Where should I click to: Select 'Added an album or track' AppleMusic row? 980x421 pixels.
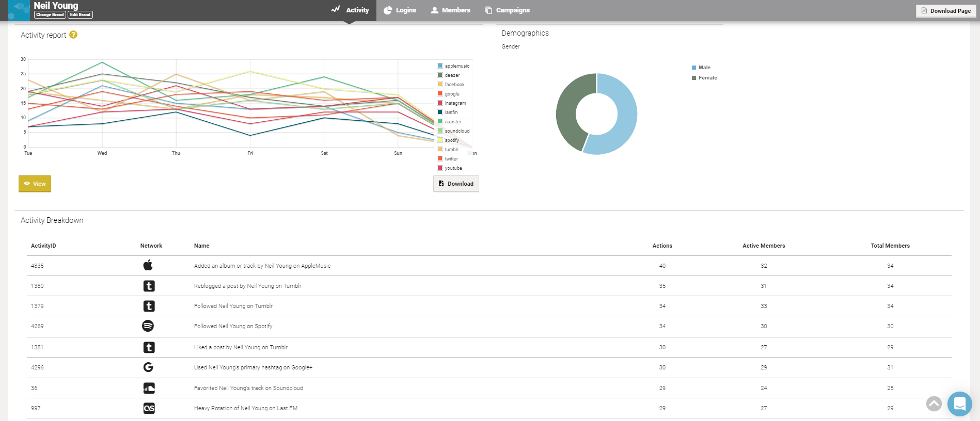click(x=489, y=266)
